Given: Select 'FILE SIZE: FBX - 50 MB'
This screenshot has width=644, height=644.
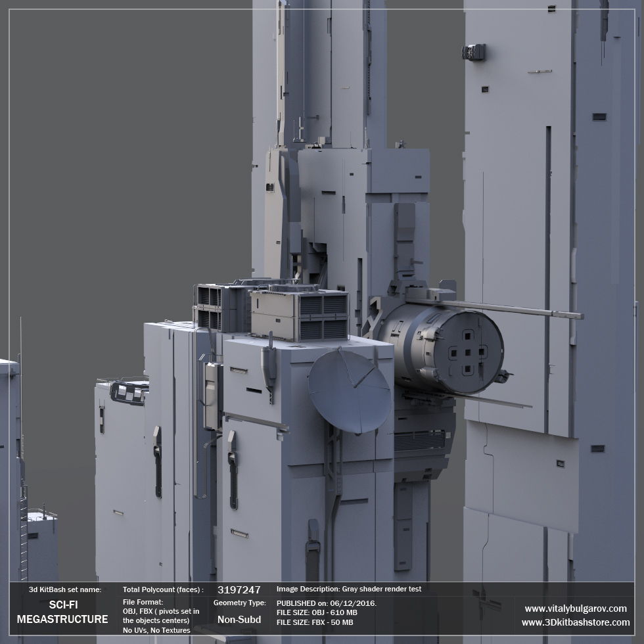Looking at the screenshot, I should coord(315,622).
